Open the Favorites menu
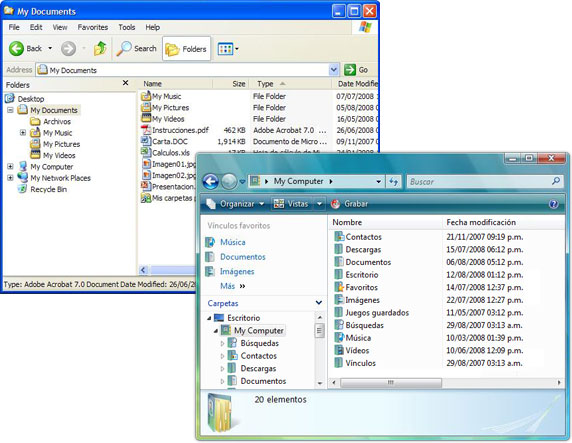Image resolution: width=572 pixels, height=443 pixels. (x=93, y=27)
